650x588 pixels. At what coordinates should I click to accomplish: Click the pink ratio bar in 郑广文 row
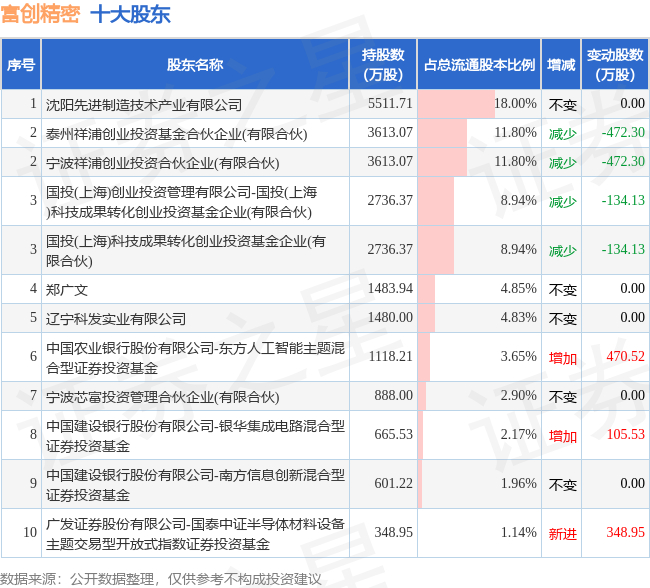[x=427, y=289]
